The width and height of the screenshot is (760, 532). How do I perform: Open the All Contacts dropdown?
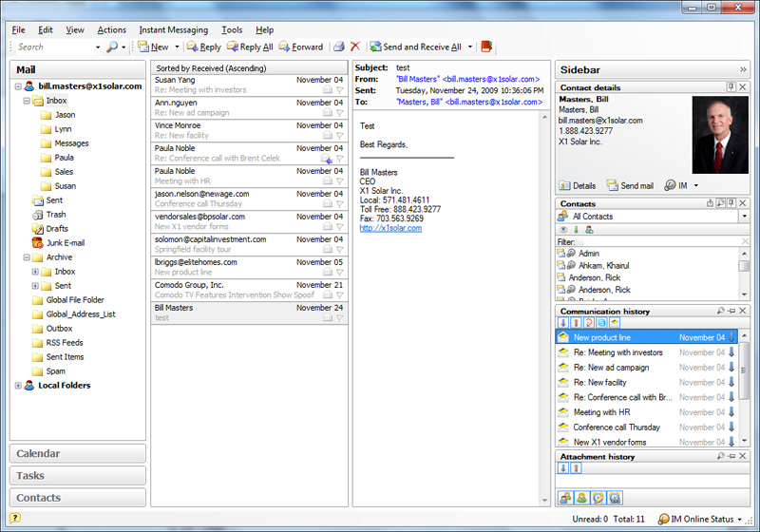[744, 217]
